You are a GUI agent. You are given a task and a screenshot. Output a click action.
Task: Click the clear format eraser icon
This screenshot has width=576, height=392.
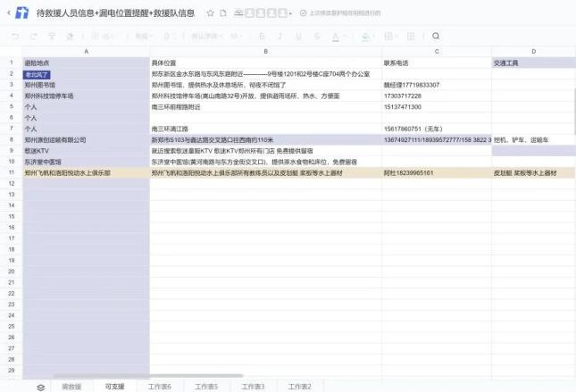pyautogui.click(x=70, y=36)
